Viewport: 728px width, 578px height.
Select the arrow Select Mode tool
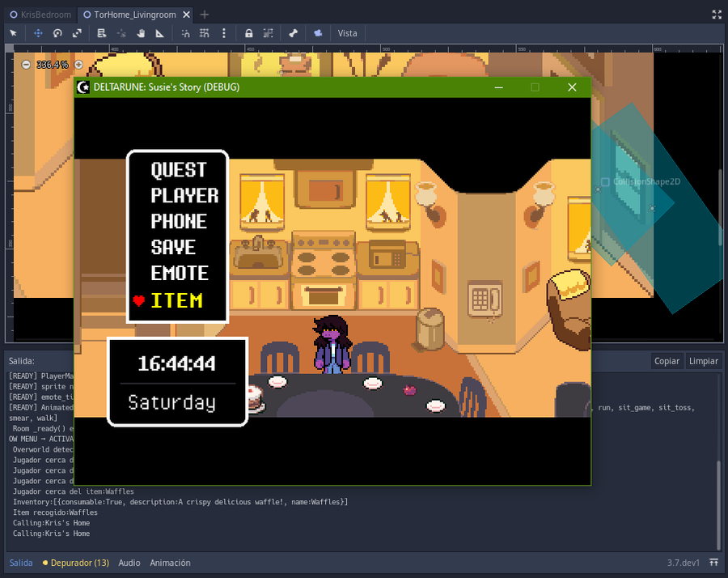coord(13,33)
